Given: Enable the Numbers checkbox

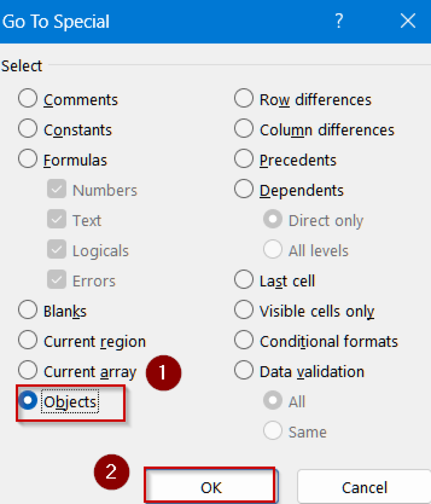Looking at the screenshot, I should 56,189.
